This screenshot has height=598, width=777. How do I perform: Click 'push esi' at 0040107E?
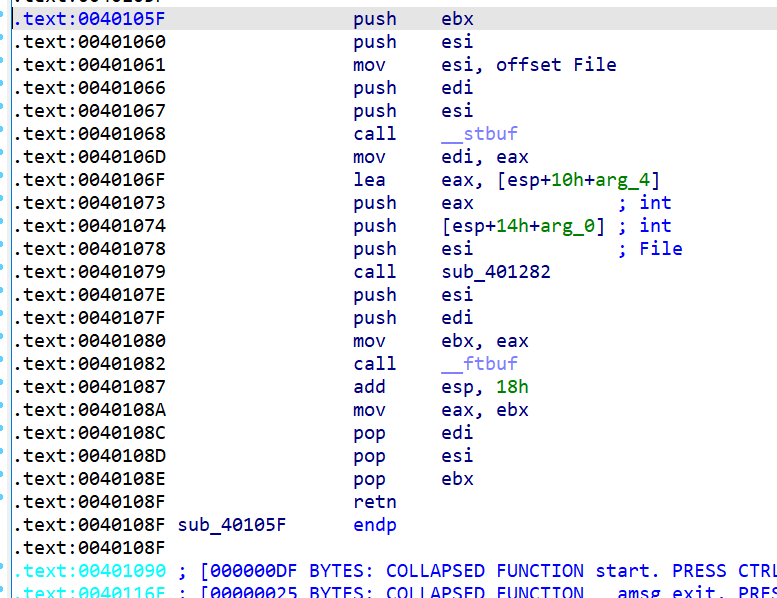click(413, 295)
